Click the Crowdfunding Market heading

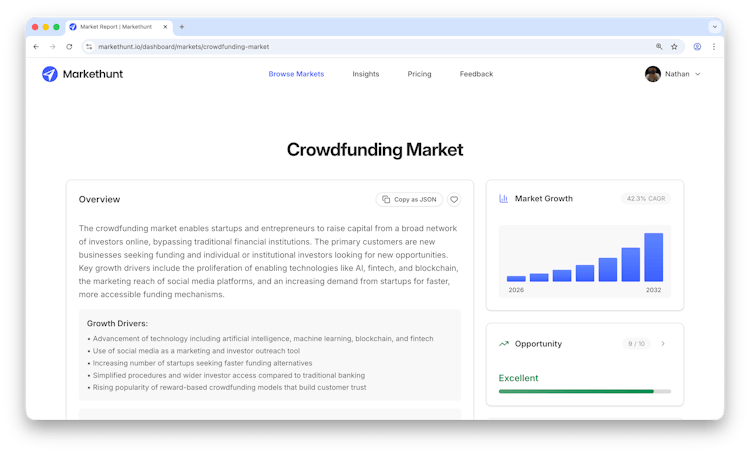tap(375, 150)
